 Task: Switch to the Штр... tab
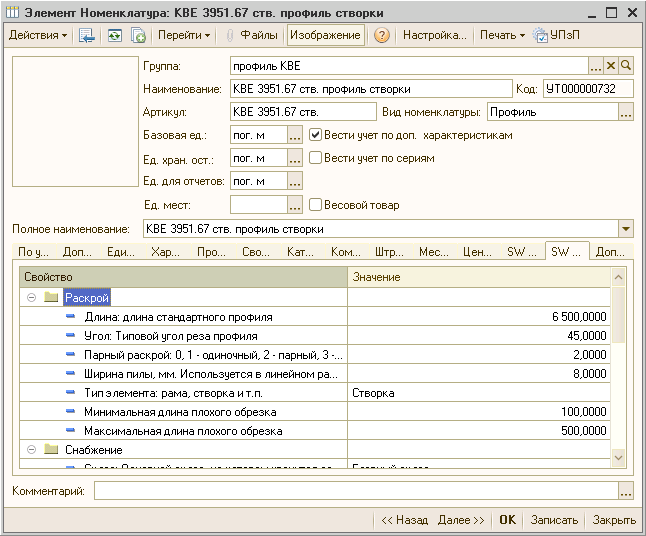389,252
